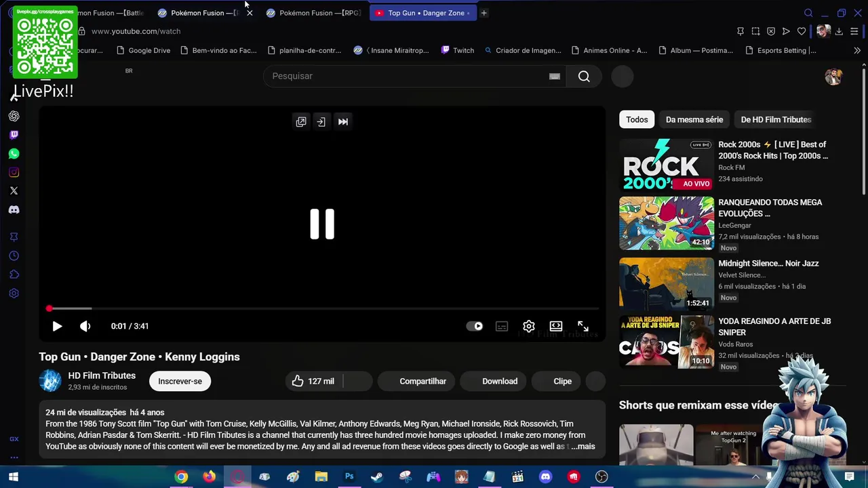Open the Windows notification center icon
868x488 pixels.
(x=849, y=477)
